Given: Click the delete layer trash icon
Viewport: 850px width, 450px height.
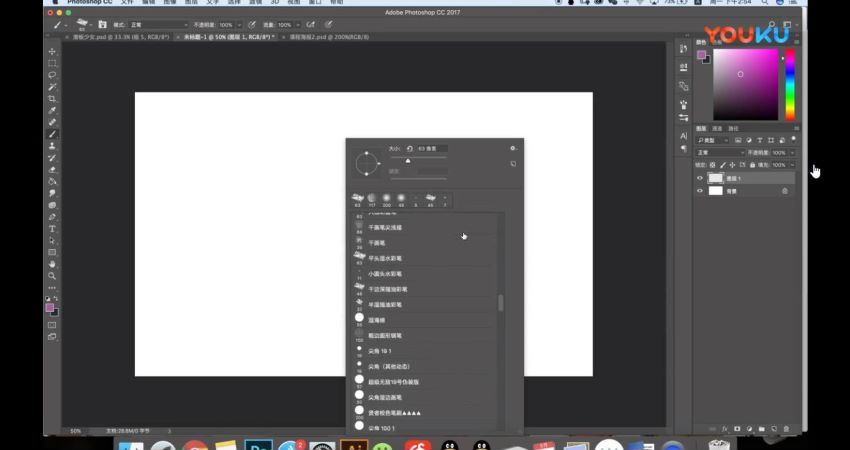Looking at the screenshot, I should tap(786, 428).
